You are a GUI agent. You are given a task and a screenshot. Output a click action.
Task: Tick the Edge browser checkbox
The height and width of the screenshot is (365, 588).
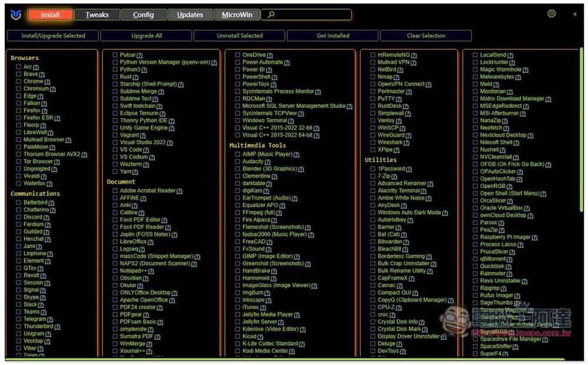point(18,96)
